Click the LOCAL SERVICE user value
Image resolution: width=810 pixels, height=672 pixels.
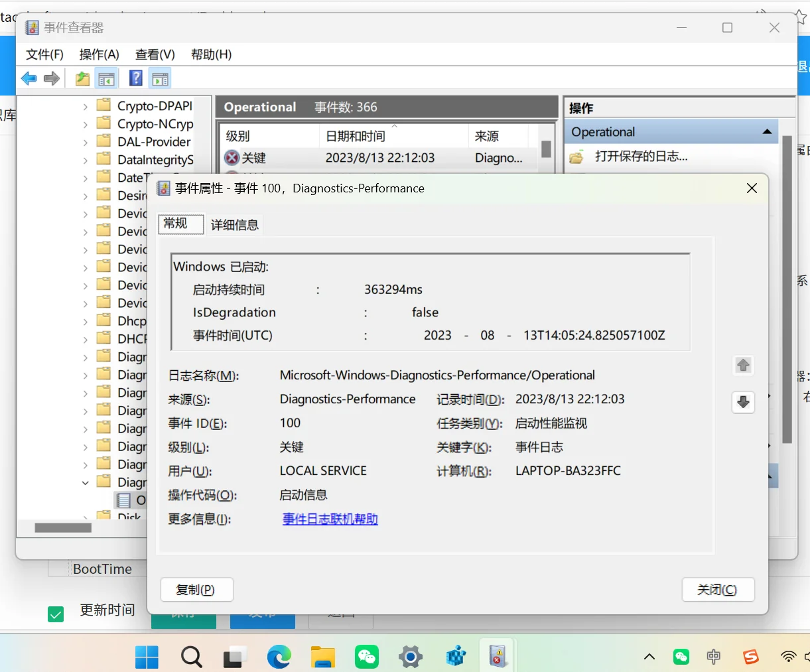[x=323, y=471]
